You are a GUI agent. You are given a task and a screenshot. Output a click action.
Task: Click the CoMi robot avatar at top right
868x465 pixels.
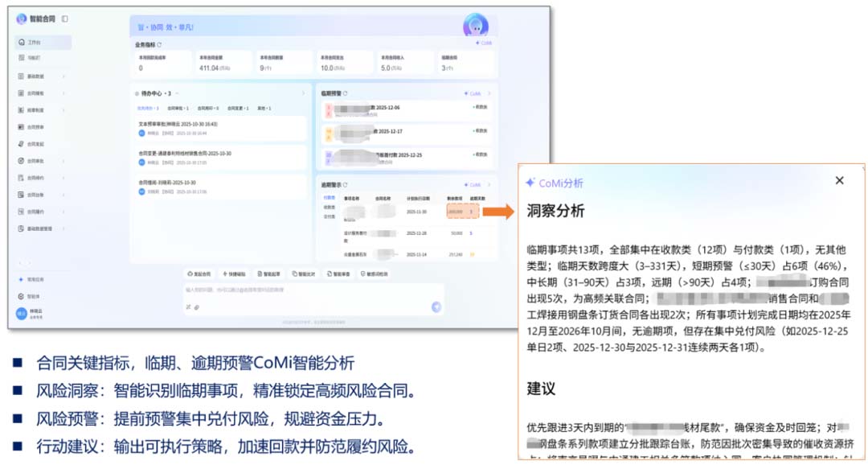tap(475, 25)
